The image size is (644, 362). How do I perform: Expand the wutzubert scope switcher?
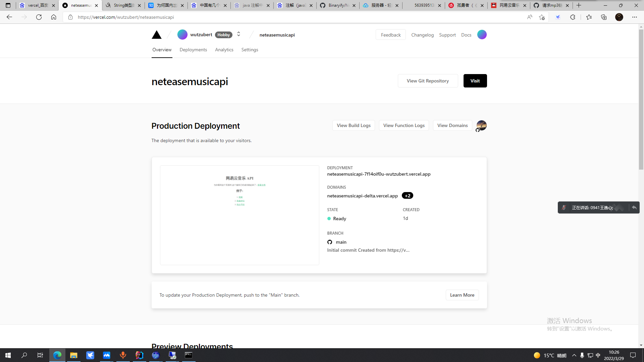tap(238, 34)
